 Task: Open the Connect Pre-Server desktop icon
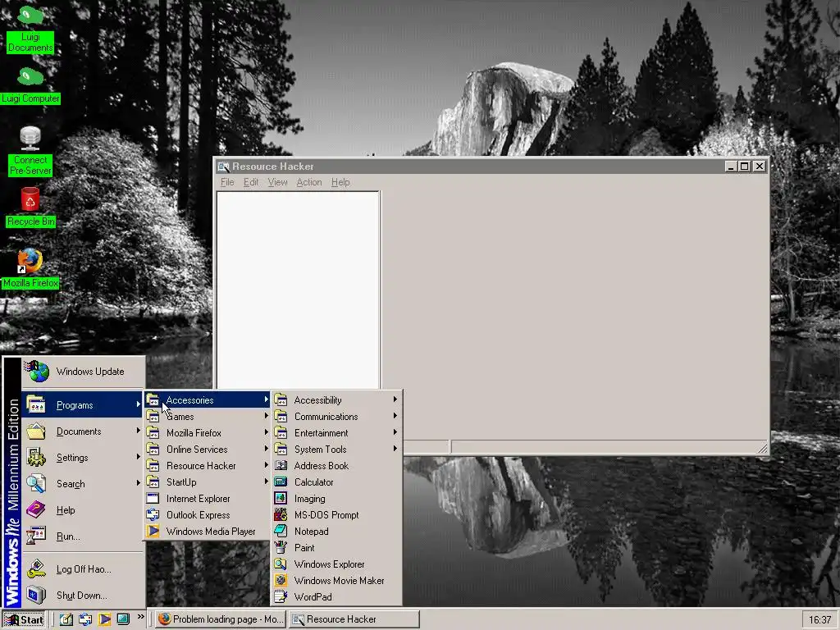point(30,151)
